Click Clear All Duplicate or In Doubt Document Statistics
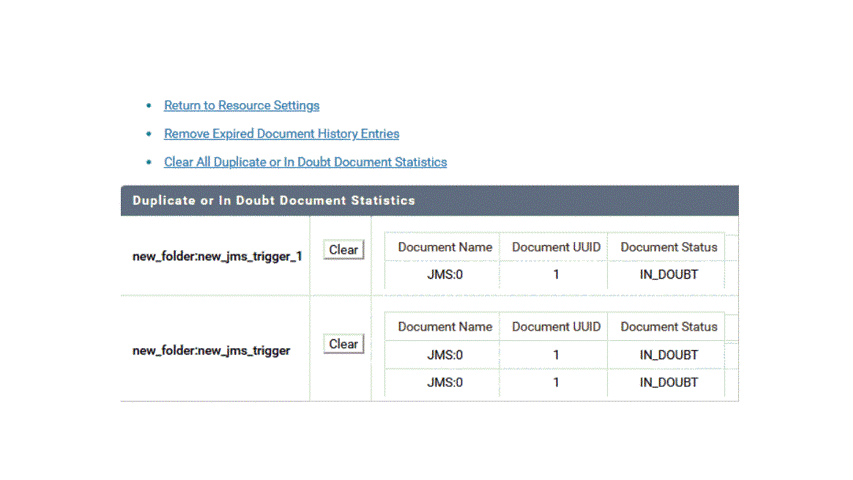Viewport: 853px width, 480px height. (305, 162)
